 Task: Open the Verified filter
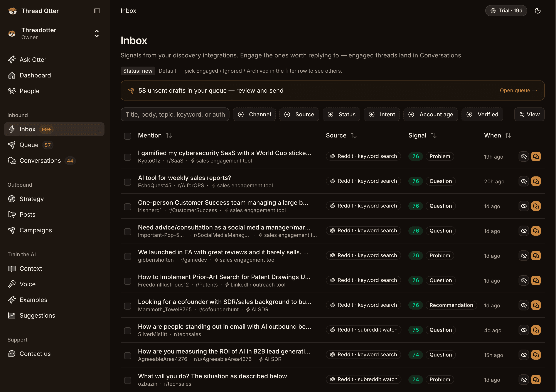(482, 114)
